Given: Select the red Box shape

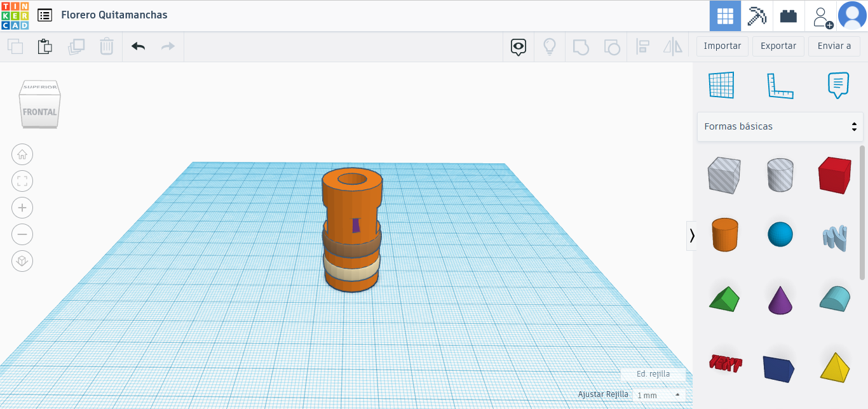Looking at the screenshot, I should [834, 175].
